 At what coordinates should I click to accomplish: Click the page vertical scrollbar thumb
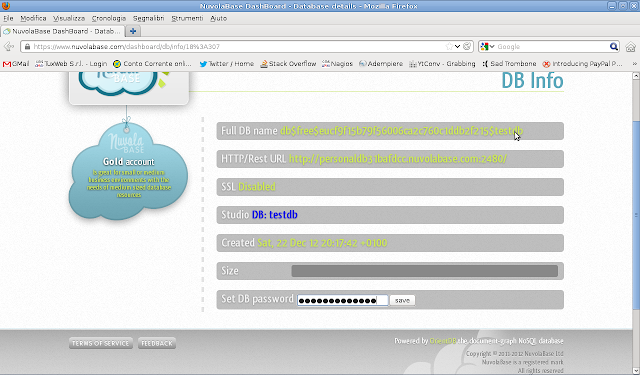pyautogui.click(x=636, y=214)
